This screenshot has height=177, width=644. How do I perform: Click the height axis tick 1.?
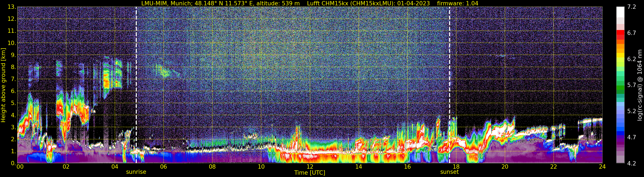(13, 151)
